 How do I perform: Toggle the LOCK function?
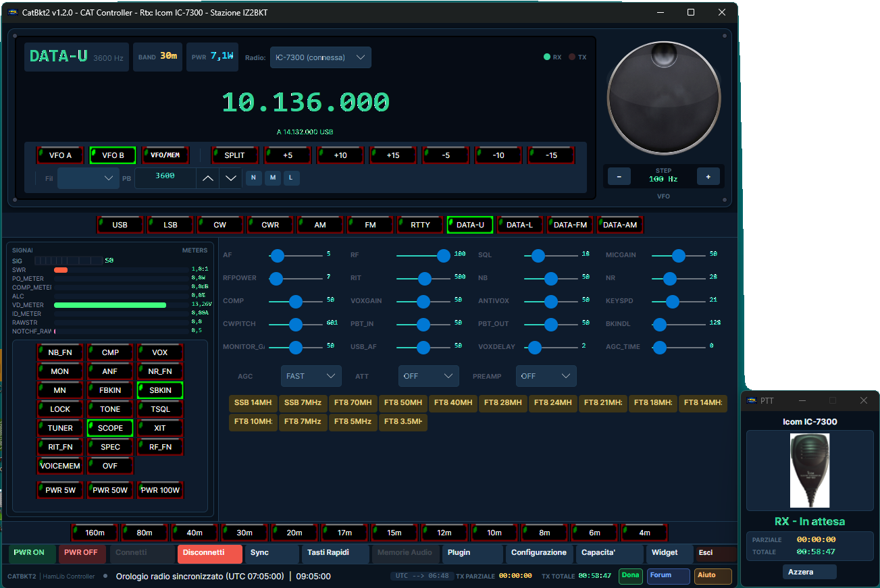(x=60, y=409)
